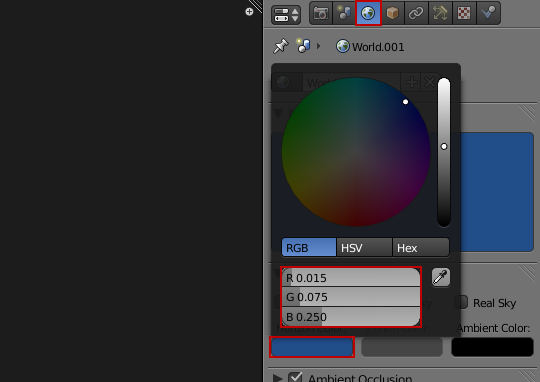The height and width of the screenshot is (382, 540).
Task: Open the Texture checkerboard tab
Action: (x=464, y=13)
